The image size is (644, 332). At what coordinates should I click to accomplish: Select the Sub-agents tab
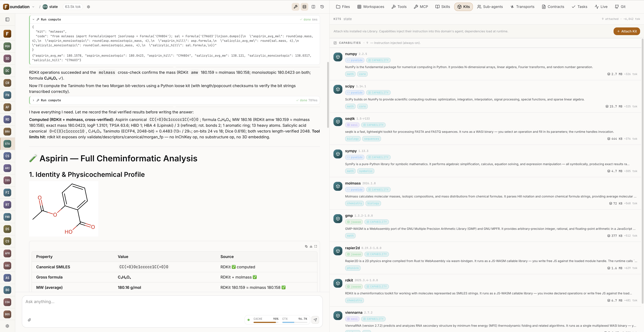point(490,7)
